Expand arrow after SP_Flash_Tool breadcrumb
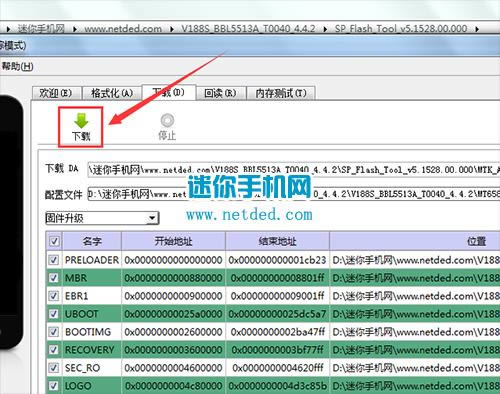 click(x=477, y=29)
